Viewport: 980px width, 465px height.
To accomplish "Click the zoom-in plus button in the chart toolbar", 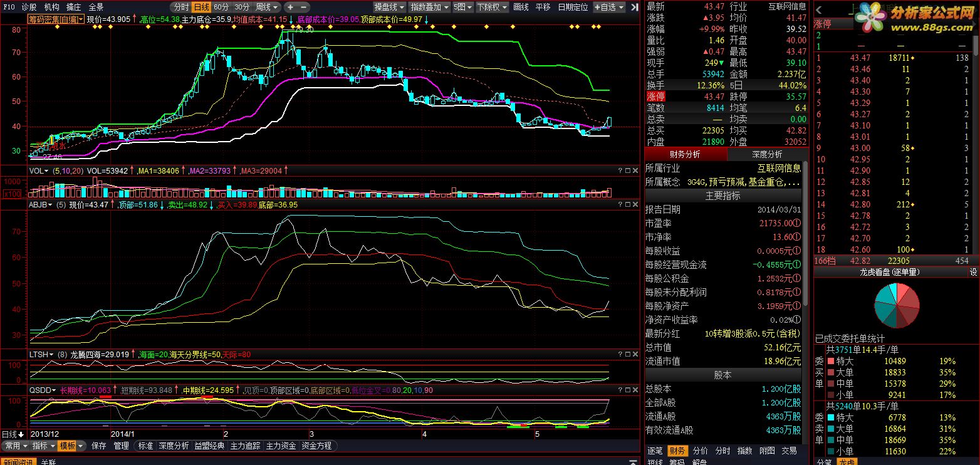I will tap(290, 7).
